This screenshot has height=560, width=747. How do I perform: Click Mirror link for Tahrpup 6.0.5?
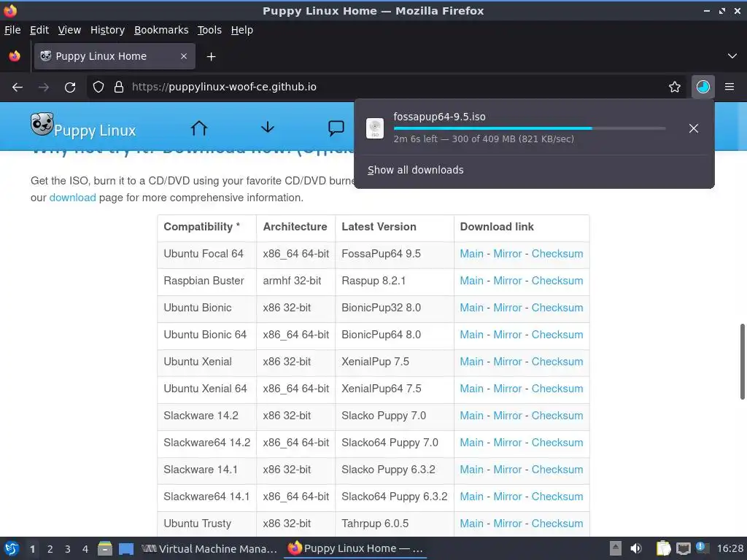[x=508, y=524]
